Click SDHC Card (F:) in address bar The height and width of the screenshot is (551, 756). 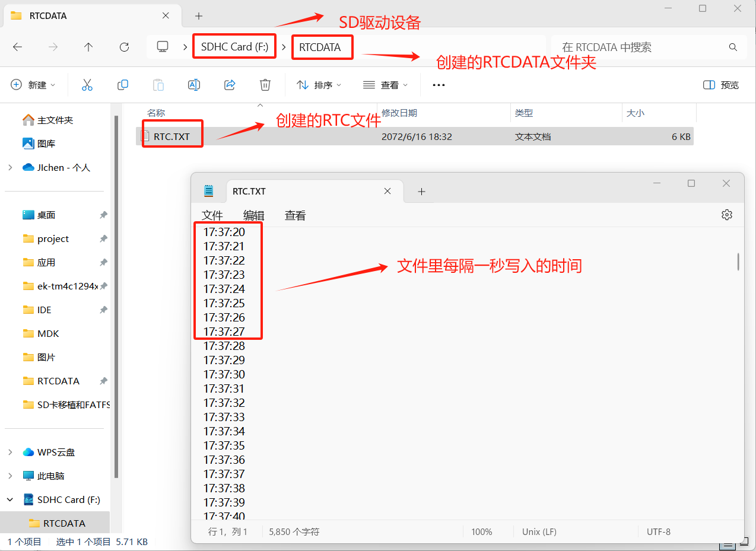coord(234,47)
